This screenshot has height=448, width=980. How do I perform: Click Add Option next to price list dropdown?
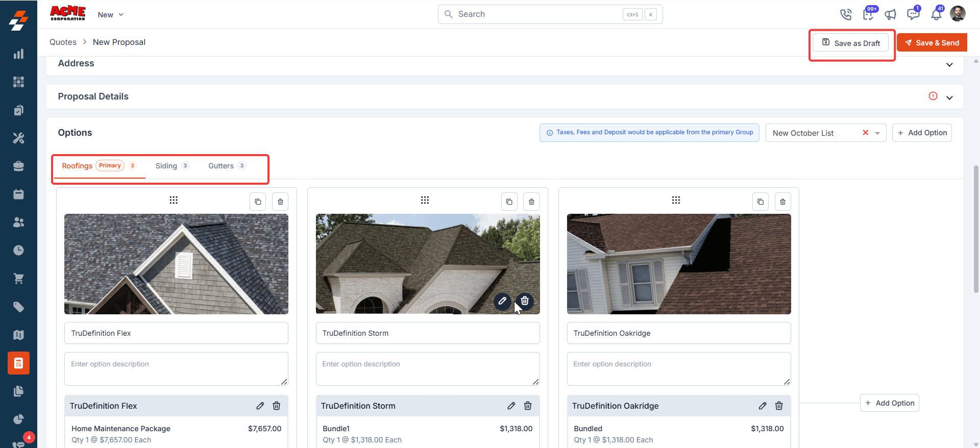click(x=922, y=133)
